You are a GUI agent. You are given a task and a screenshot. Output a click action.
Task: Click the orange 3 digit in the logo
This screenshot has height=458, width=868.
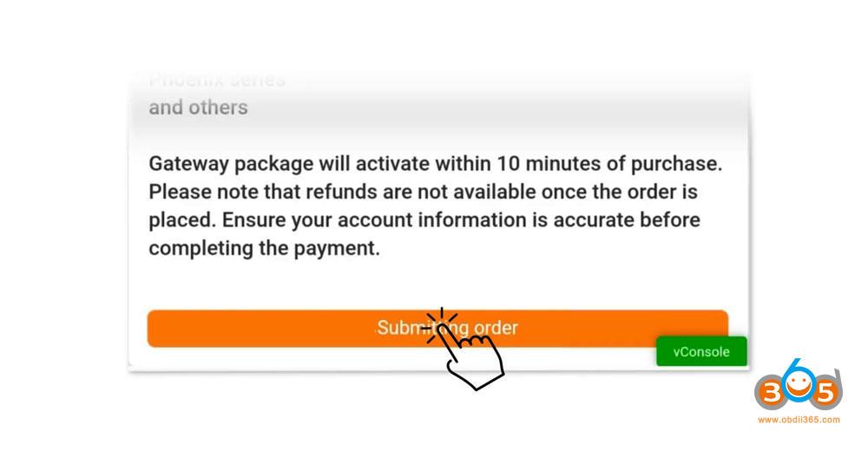[x=771, y=394]
